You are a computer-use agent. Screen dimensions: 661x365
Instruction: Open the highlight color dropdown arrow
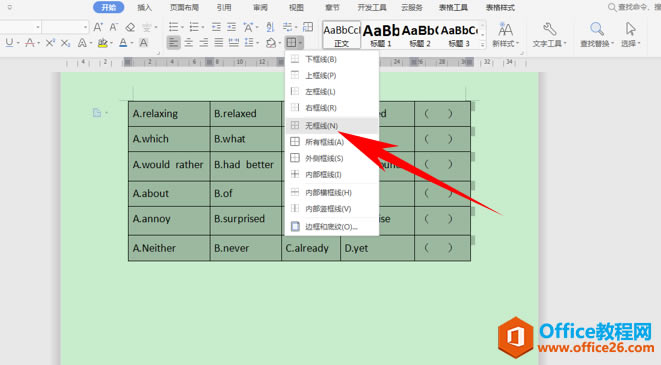pyautogui.click(x=111, y=43)
